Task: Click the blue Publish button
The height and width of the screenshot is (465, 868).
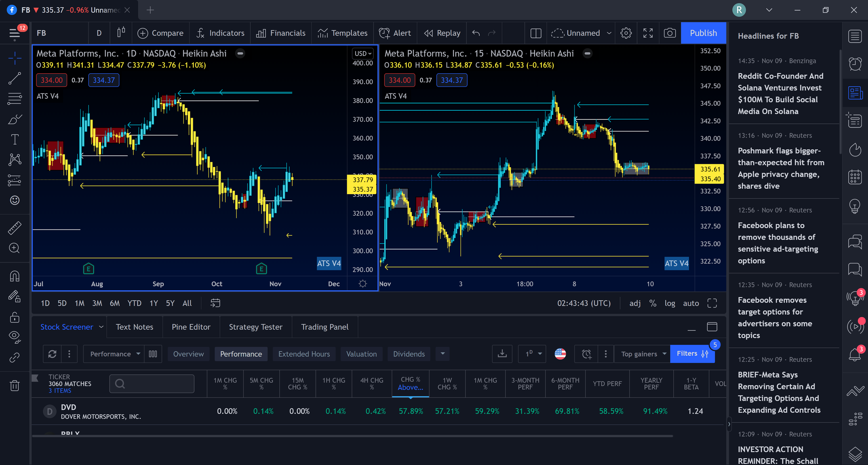Action: click(703, 33)
